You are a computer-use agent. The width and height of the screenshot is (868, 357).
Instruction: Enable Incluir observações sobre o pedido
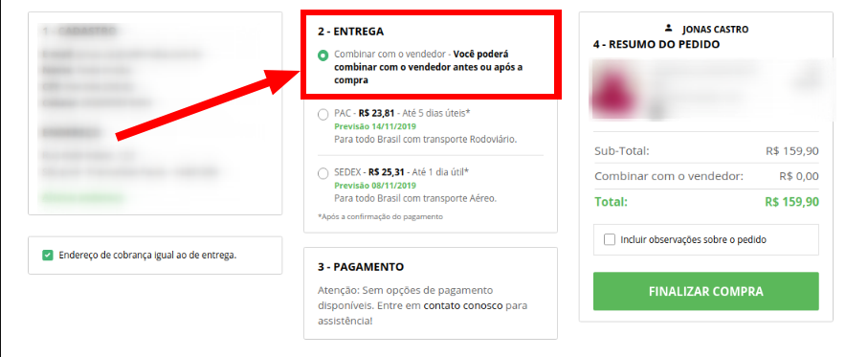(x=610, y=239)
